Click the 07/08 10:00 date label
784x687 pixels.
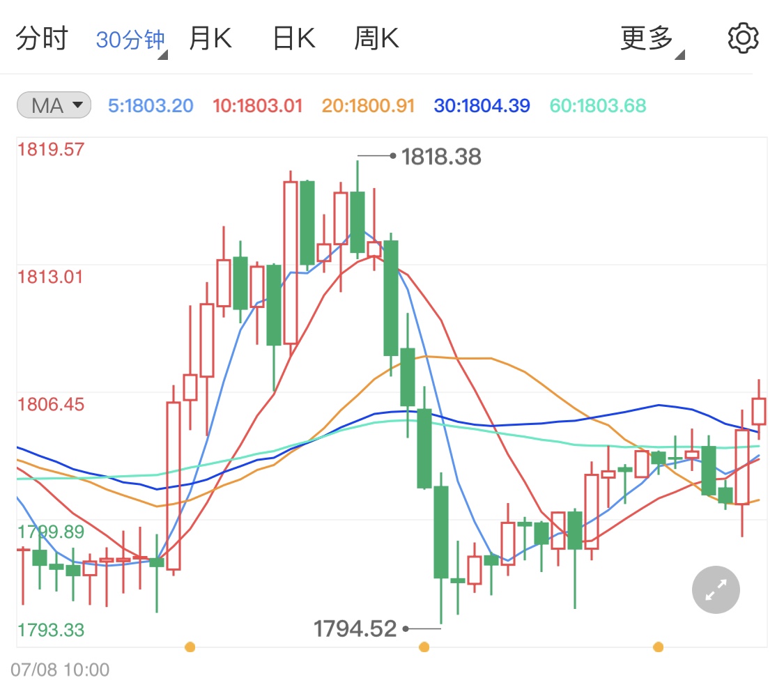click(x=60, y=670)
